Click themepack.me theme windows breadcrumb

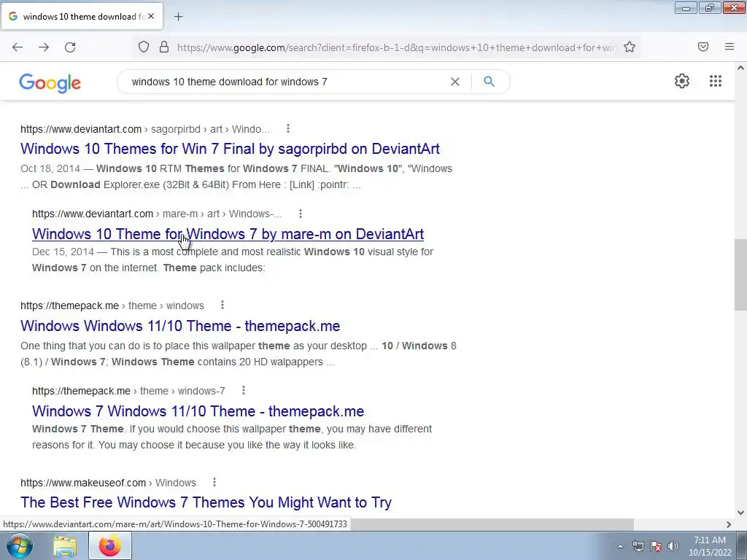tap(112, 306)
